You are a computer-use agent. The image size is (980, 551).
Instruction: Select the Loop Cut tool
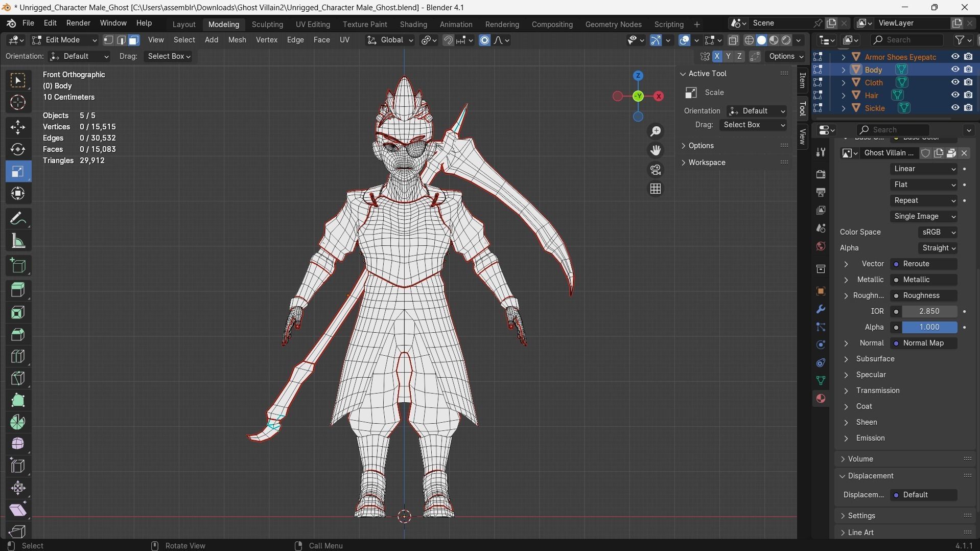coord(18,356)
